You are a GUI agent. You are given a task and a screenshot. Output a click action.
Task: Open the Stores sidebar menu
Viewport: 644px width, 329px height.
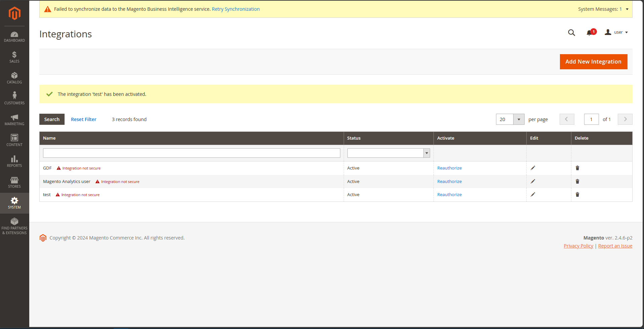(x=14, y=182)
